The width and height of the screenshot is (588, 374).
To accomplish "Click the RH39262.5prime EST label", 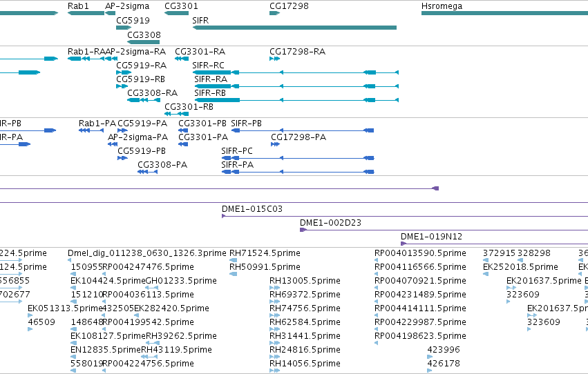I will tap(181, 337).
